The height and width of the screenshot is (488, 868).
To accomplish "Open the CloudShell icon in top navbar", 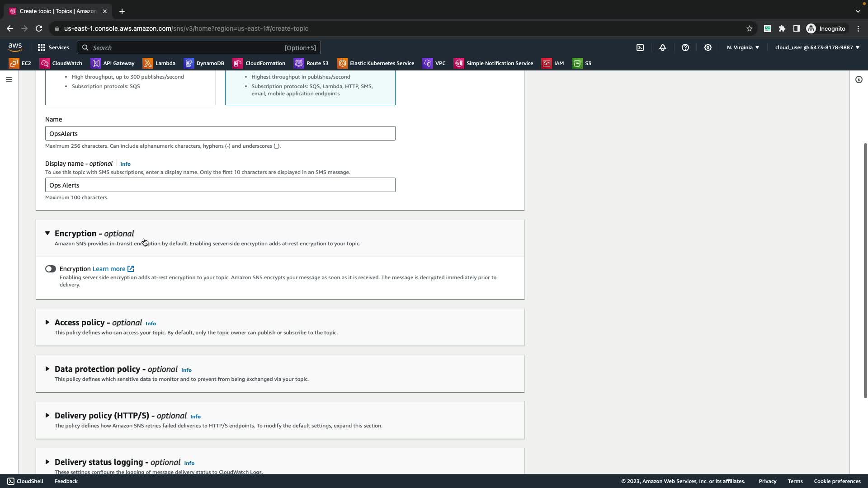I will coord(640,47).
